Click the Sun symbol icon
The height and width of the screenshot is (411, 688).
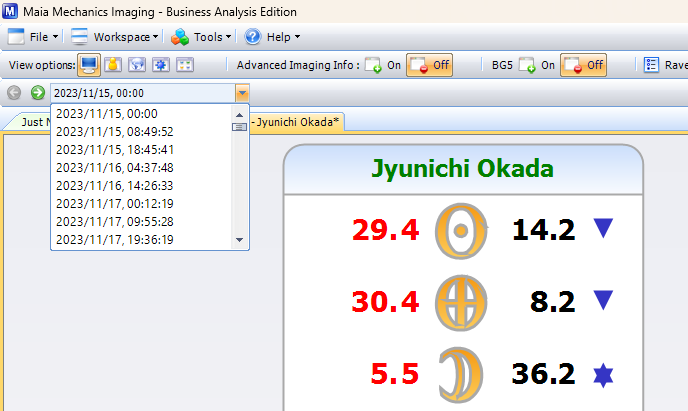461,231
